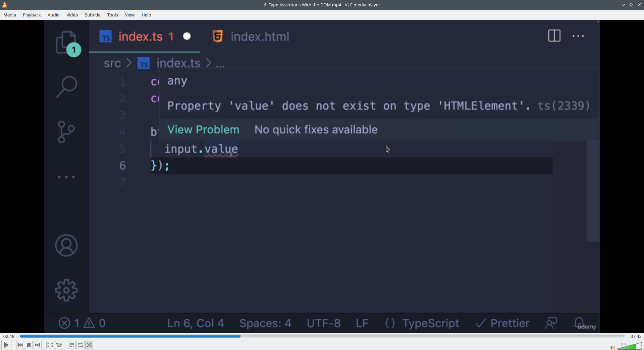Open the Tools menu
Image resolution: width=644 pixels, height=350 pixels.
(x=113, y=15)
